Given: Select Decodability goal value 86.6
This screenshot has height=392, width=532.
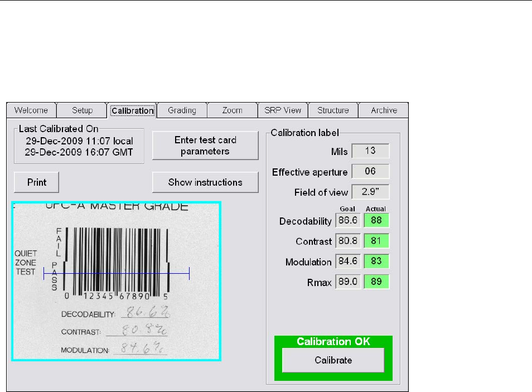Looking at the screenshot, I should point(348,220).
